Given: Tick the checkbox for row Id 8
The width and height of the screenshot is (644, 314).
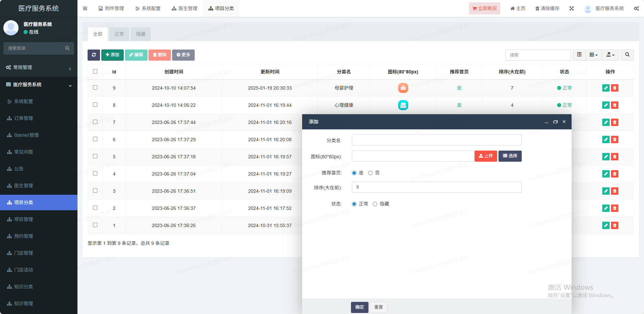Looking at the screenshot, I should pos(95,105).
